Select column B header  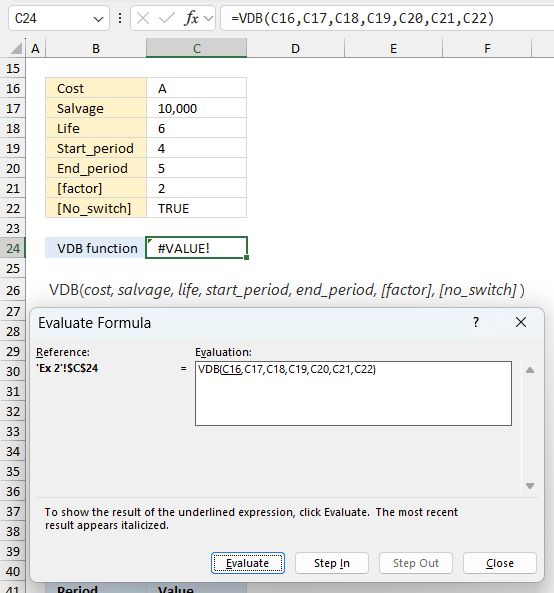(96, 48)
